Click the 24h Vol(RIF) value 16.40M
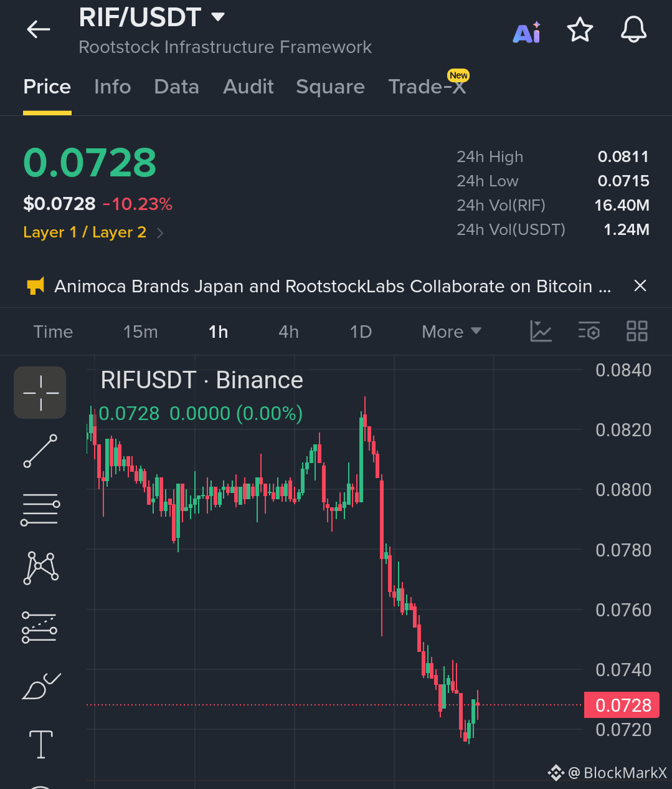 pyautogui.click(x=622, y=206)
